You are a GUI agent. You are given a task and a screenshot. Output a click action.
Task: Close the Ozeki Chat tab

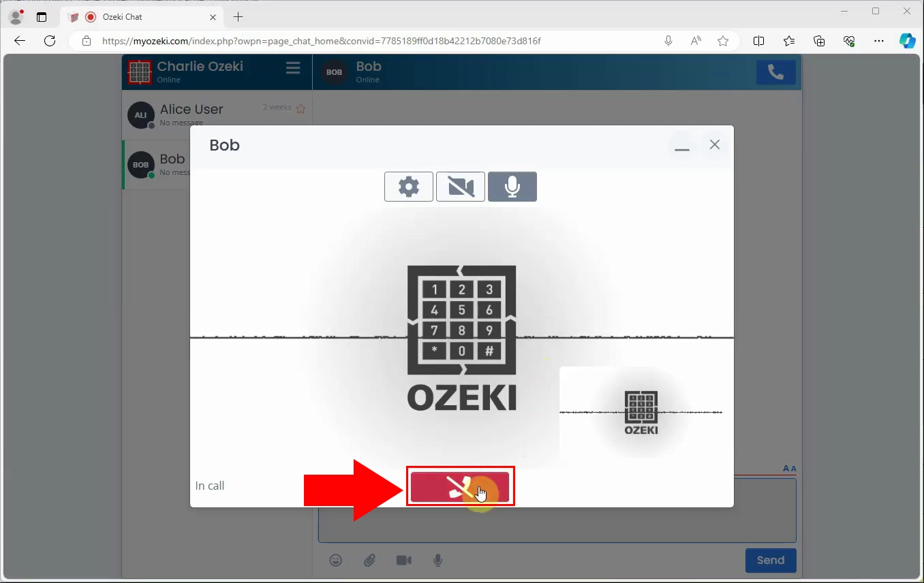tap(213, 17)
